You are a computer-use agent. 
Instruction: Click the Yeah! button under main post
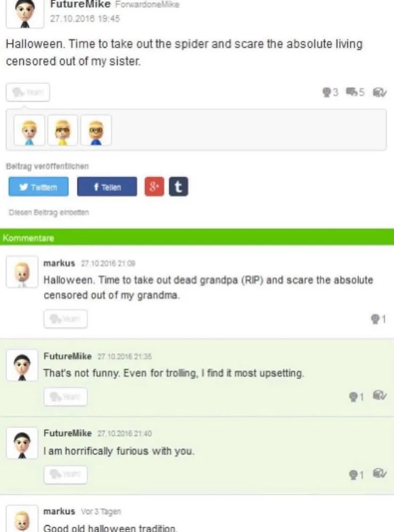[28, 92]
